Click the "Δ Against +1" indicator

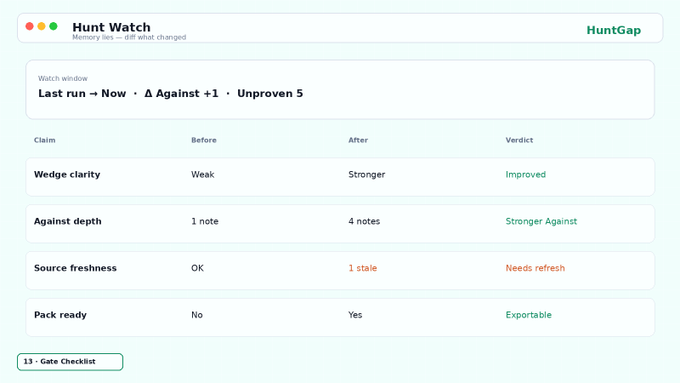coord(181,94)
